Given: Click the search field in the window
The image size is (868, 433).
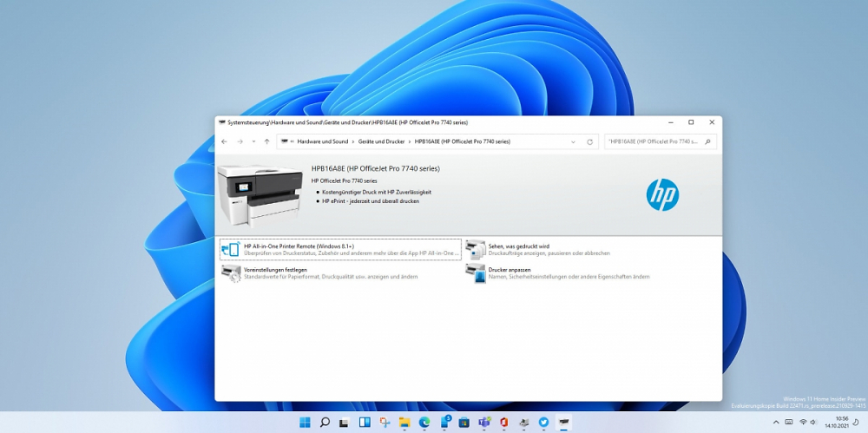Looking at the screenshot, I should (x=660, y=141).
